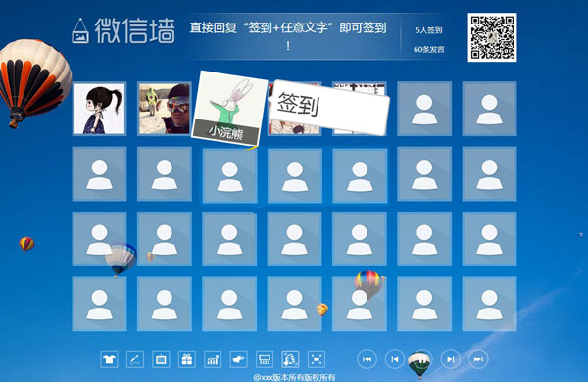Select the pencil sign-in icon
The height and width of the screenshot is (382, 588).
135,359
